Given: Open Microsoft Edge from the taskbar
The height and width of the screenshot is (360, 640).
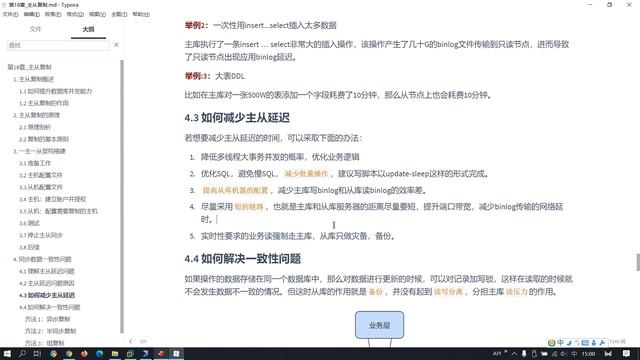Looking at the screenshot, I should coord(100,354).
